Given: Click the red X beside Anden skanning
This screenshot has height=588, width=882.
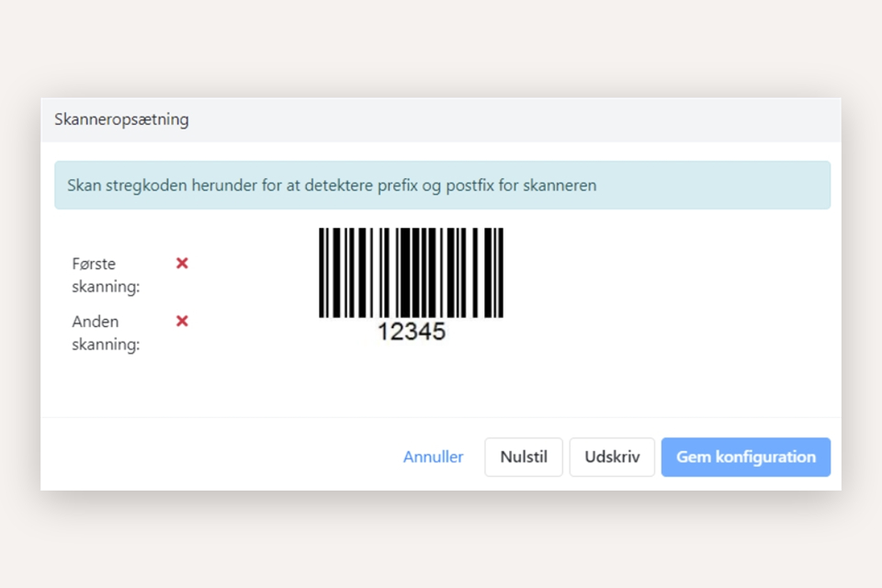Looking at the screenshot, I should (182, 321).
